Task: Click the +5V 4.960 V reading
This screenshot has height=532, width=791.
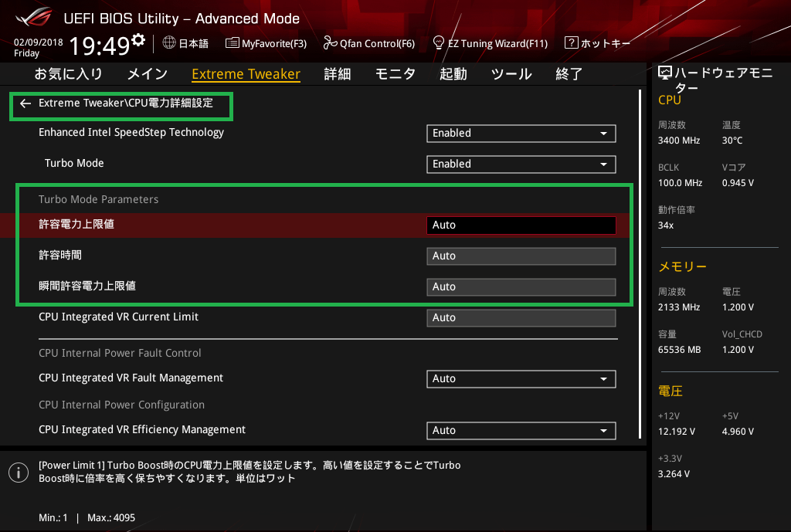Action: [738, 432]
